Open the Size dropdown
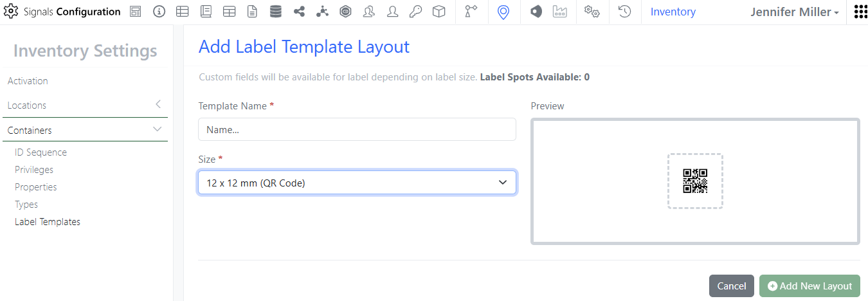The height and width of the screenshot is (301, 868). pos(357,183)
